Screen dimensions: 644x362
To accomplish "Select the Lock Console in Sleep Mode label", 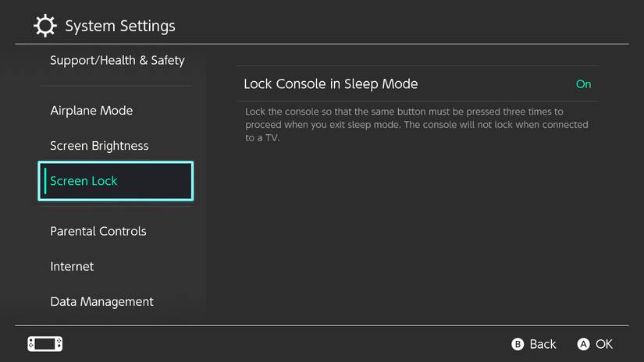I will 331,84.
